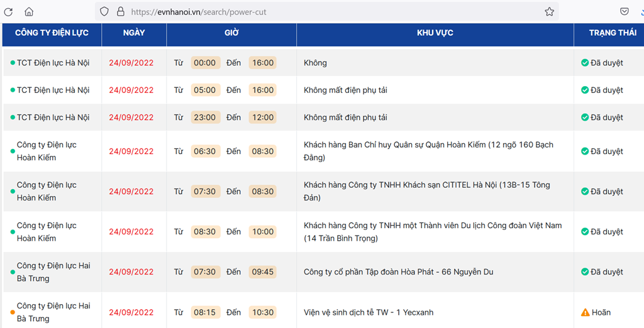This screenshot has height=328, width=644.
Task: Click 'Công ty Điện lực Hai Bà Trưng' in 07:30 row
Action: [x=53, y=271]
